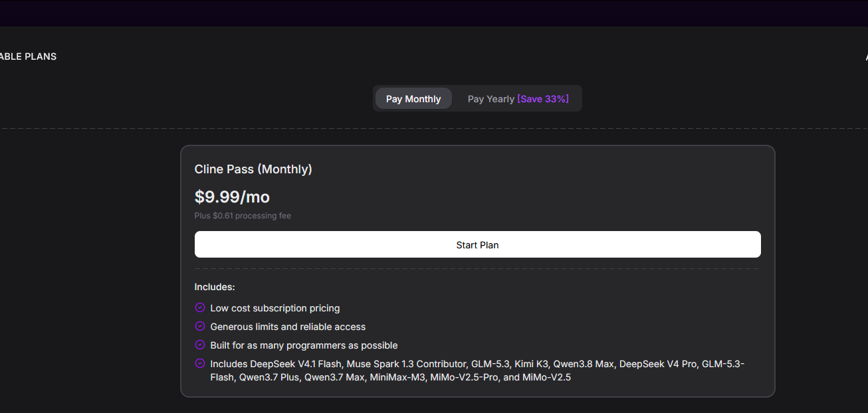
Task: Click check icon beside Generous limits
Action: (x=200, y=327)
